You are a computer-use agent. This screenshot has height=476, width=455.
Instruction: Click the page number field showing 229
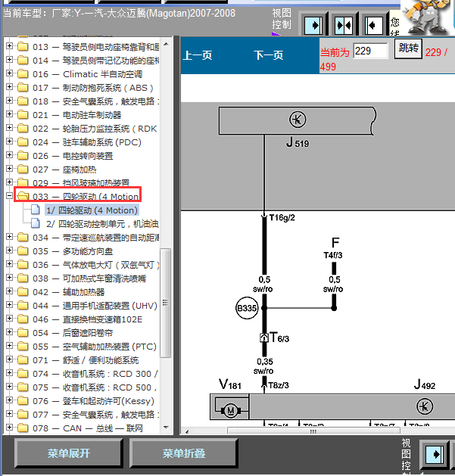point(370,51)
